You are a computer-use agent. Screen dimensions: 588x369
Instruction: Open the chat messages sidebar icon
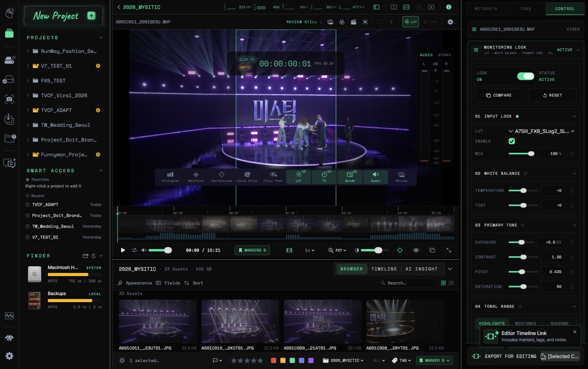[x=10, y=163]
